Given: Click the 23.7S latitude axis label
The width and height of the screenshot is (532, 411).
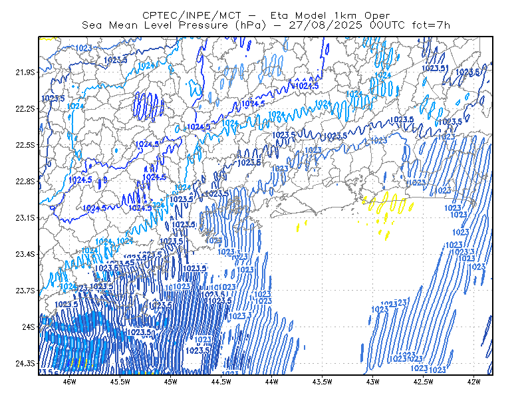Looking at the screenshot, I should (25, 291).
